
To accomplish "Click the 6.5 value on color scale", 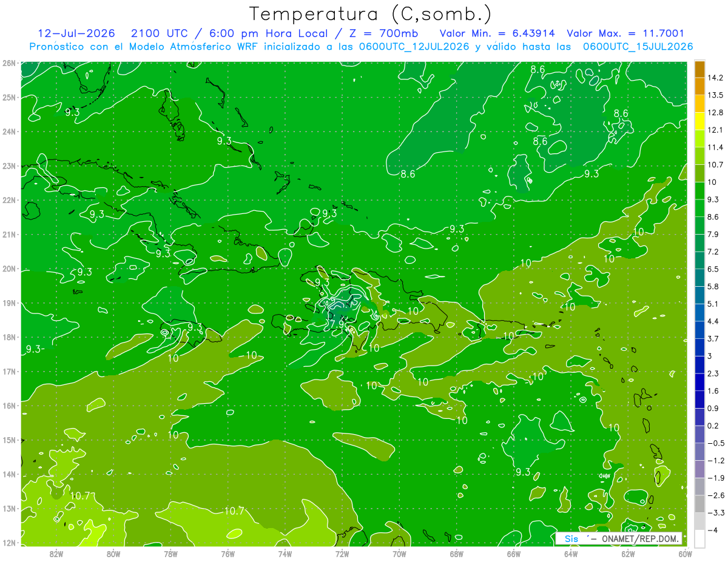I will point(714,269).
